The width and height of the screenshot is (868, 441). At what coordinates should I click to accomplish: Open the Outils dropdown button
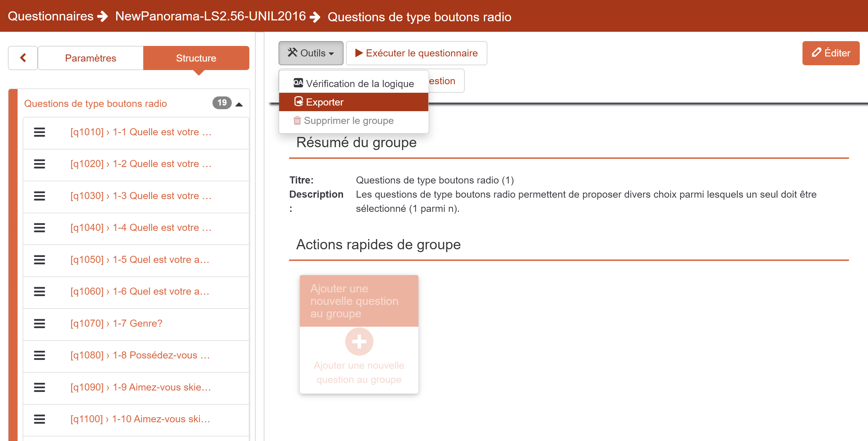tap(310, 53)
